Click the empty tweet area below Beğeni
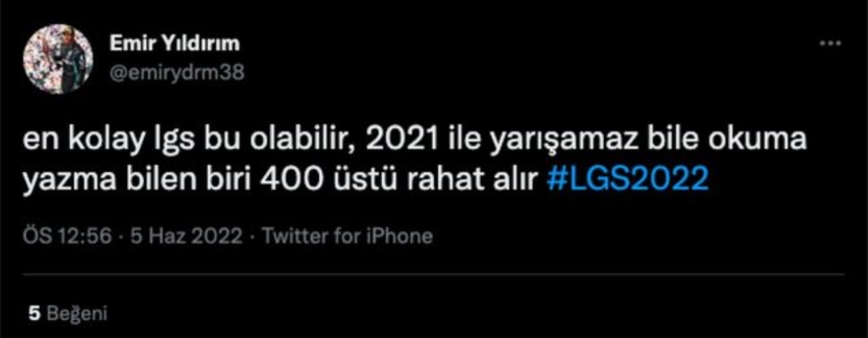The image size is (868, 338). click(433, 331)
